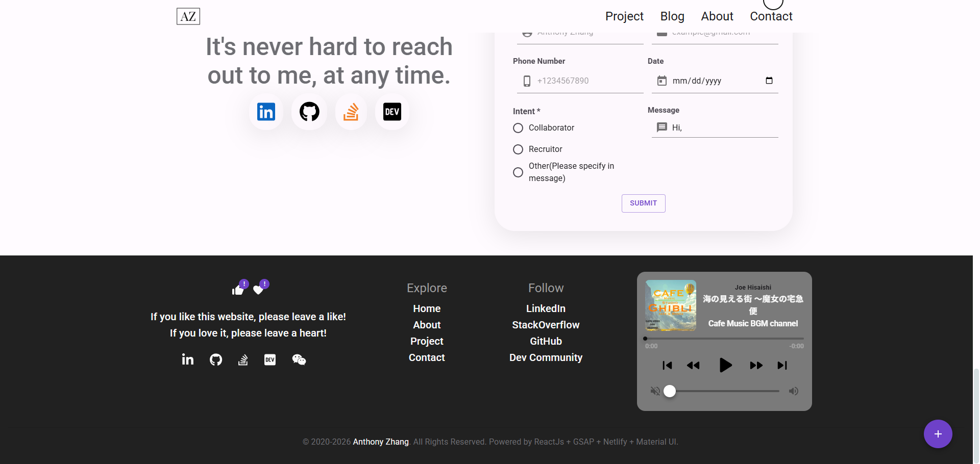Image resolution: width=980 pixels, height=464 pixels.
Task: Go to Contact in top navigation
Action: (771, 16)
